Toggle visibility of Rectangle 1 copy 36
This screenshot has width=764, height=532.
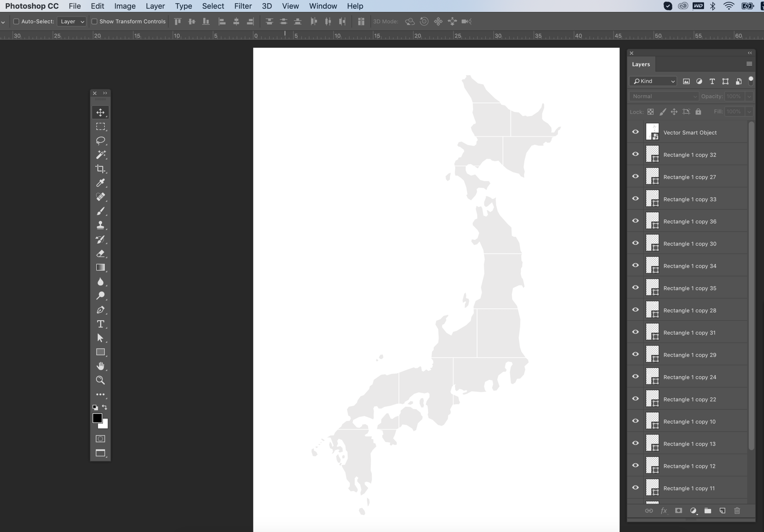(x=636, y=221)
